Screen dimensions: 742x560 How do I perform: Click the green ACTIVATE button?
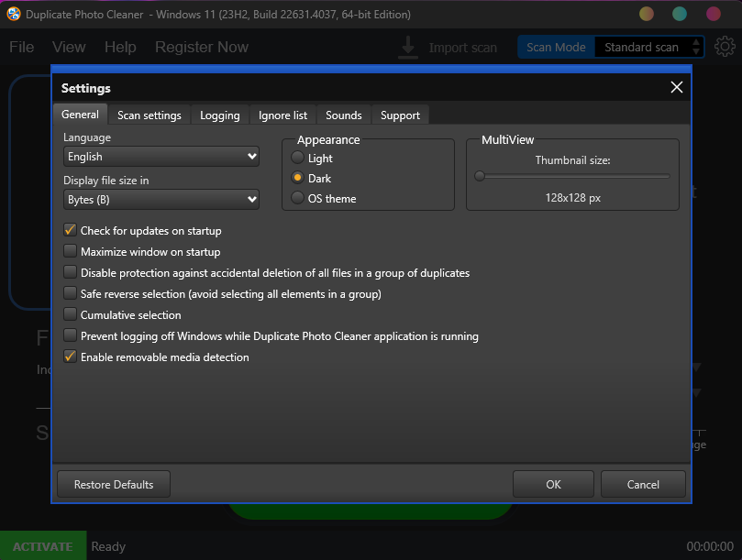(x=43, y=546)
